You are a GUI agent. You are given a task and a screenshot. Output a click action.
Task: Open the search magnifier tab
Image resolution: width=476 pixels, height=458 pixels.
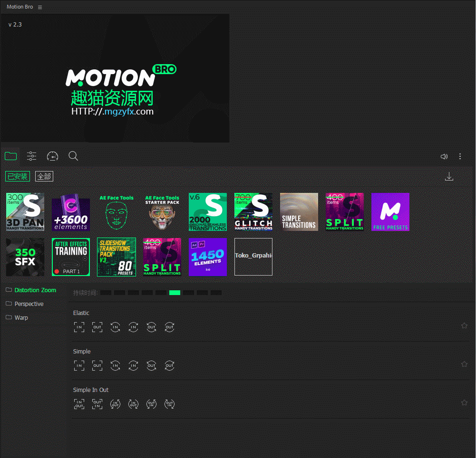click(73, 156)
